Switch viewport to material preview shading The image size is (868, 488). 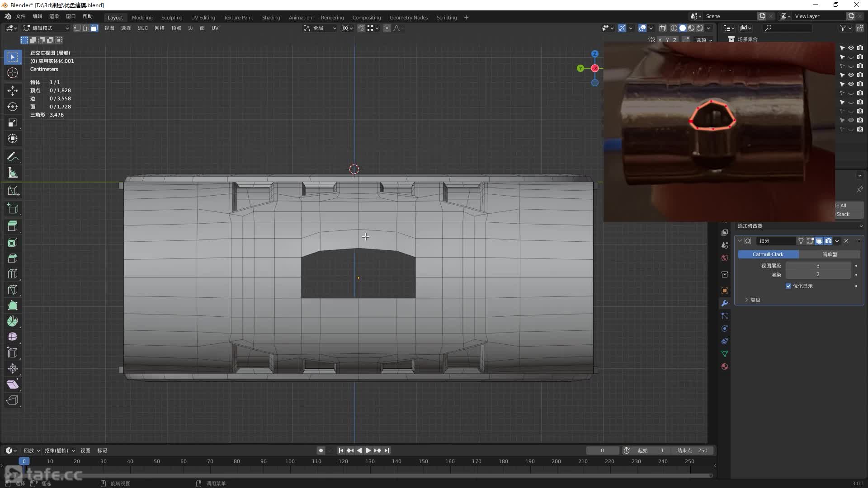pos(691,28)
